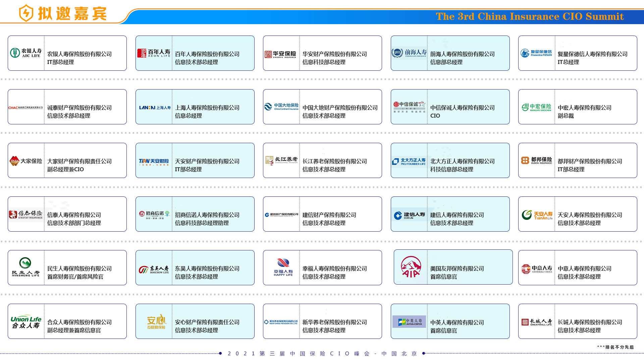
Task: Click the Aeon Life 百年人寿 logo
Action: (x=154, y=53)
